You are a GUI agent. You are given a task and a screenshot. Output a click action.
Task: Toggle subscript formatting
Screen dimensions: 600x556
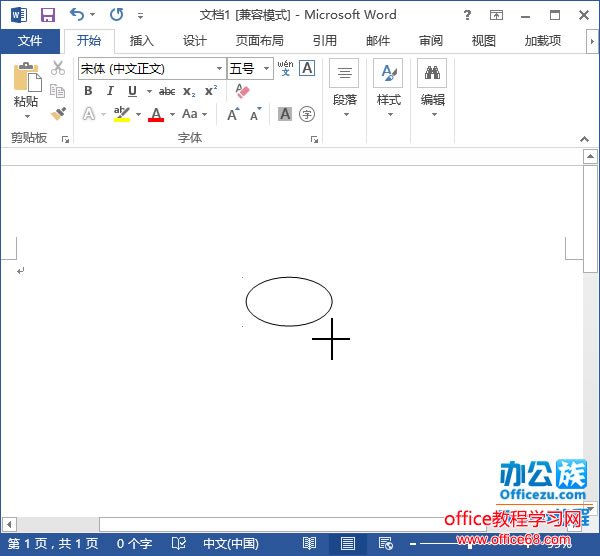pyautogui.click(x=189, y=91)
